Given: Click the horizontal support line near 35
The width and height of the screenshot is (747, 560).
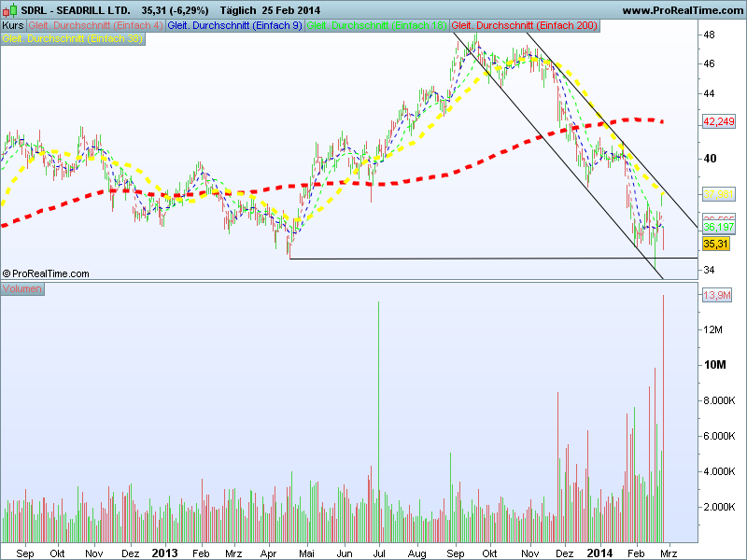Looking at the screenshot, I should click(x=493, y=259).
